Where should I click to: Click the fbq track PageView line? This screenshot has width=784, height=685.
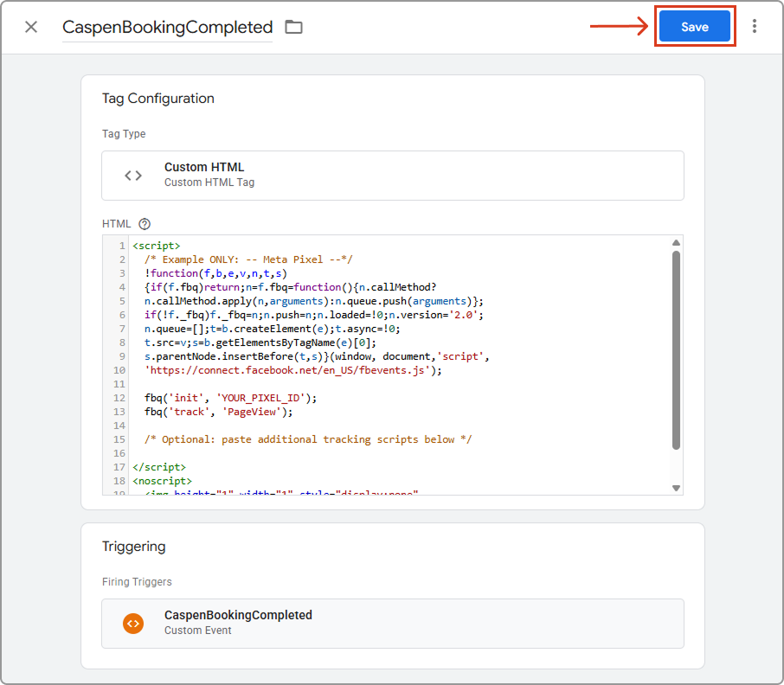pyautogui.click(x=219, y=412)
